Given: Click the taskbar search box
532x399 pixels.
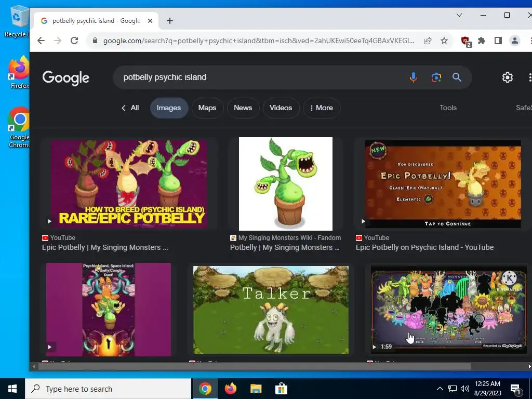Looking at the screenshot, I should 108,389.
